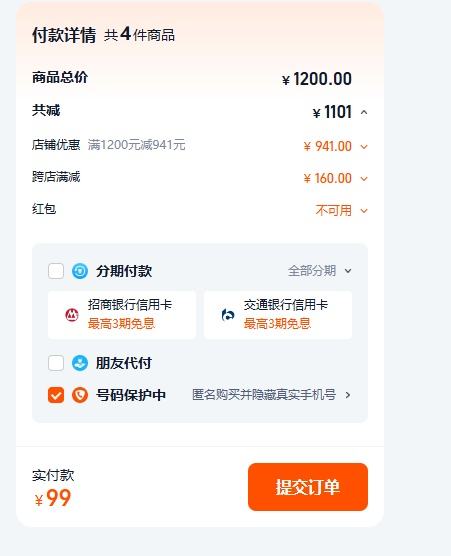Click the China Merchants Bank logo icon
The height and width of the screenshot is (556, 451).
pos(72,315)
